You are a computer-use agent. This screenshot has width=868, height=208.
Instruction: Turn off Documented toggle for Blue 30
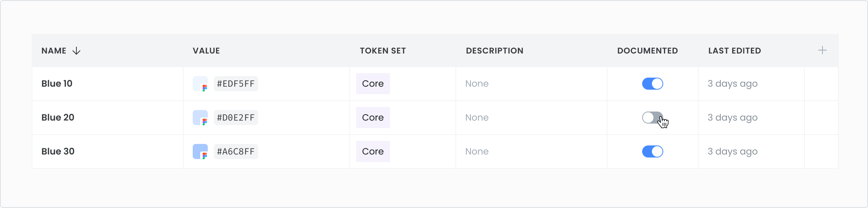coord(653,151)
